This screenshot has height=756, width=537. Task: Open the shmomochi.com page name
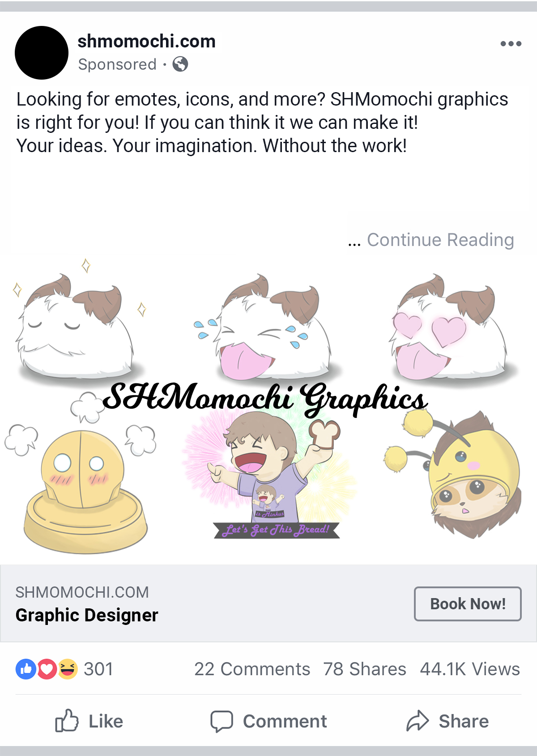coord(147,41)
